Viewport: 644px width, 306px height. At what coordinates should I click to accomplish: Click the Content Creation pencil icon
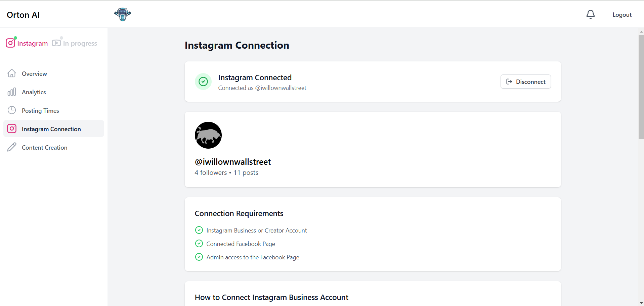12,147
